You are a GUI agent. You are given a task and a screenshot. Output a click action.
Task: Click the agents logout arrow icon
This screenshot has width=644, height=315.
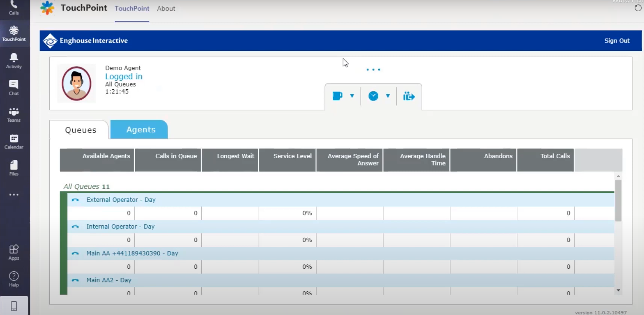click(409, 96)
